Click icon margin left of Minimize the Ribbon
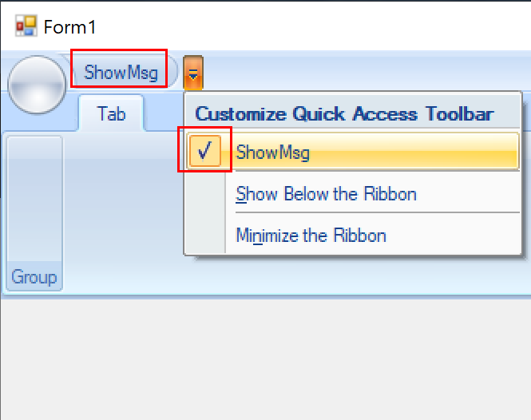531x420 pixels. 205,235
